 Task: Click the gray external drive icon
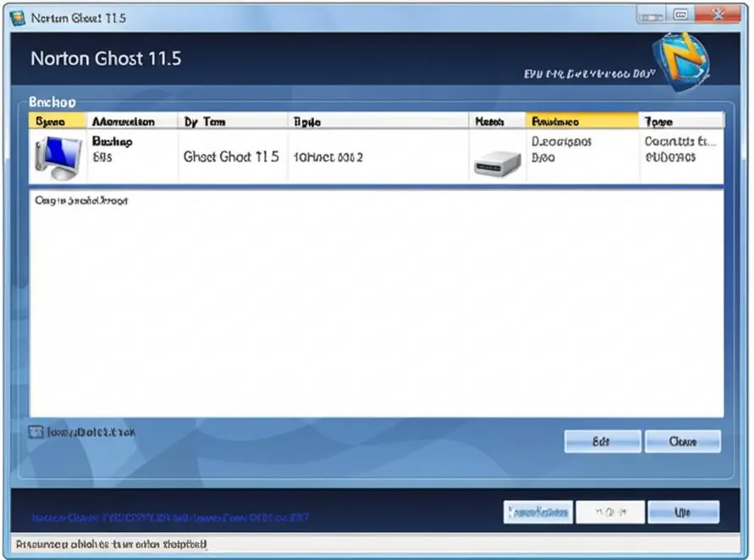click(x=498, y=163)
